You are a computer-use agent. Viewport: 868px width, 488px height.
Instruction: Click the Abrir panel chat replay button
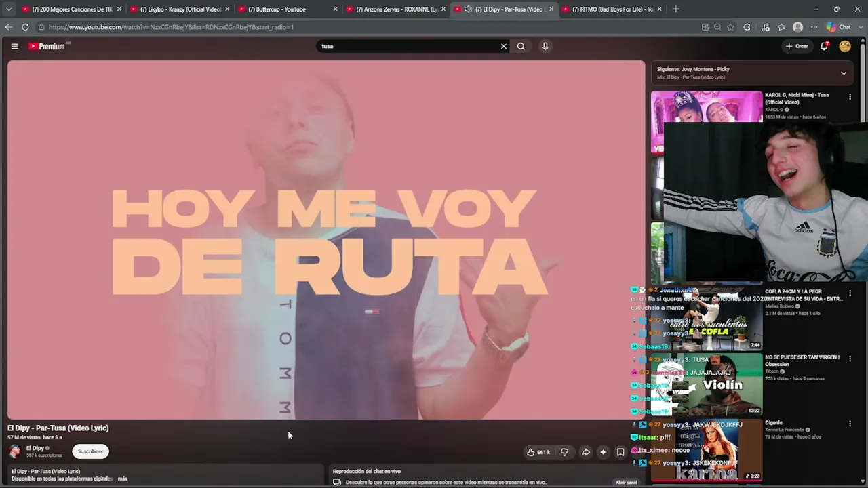[626, 483]
